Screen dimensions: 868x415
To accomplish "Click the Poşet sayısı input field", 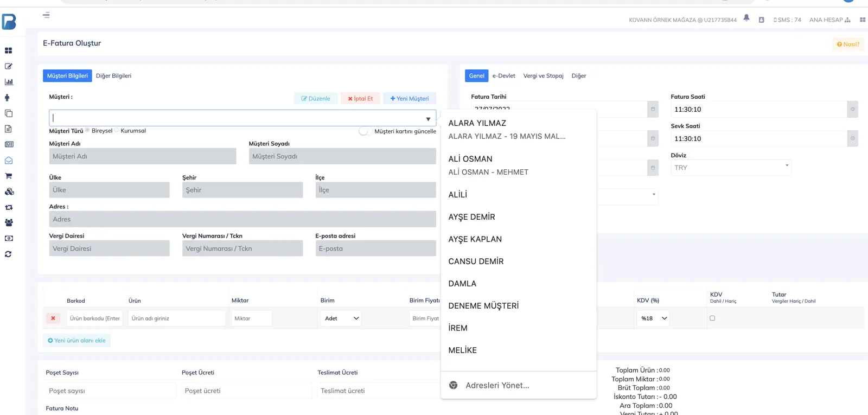I will 111,391.
